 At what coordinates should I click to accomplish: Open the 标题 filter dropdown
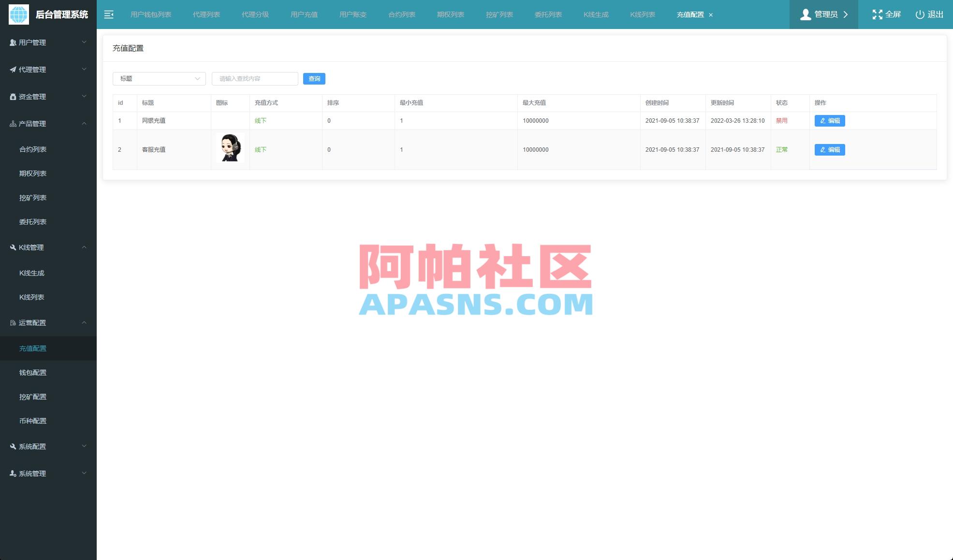(x=159, y=78)
